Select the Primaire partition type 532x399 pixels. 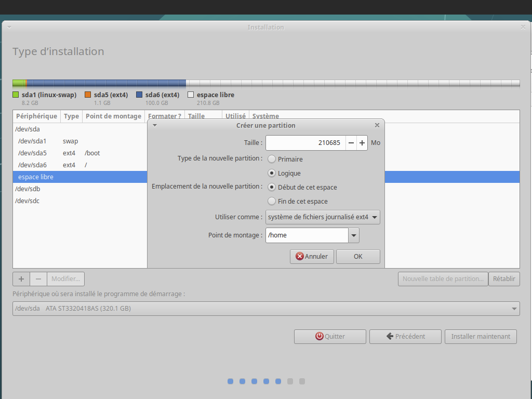click(x=272, y=159)
